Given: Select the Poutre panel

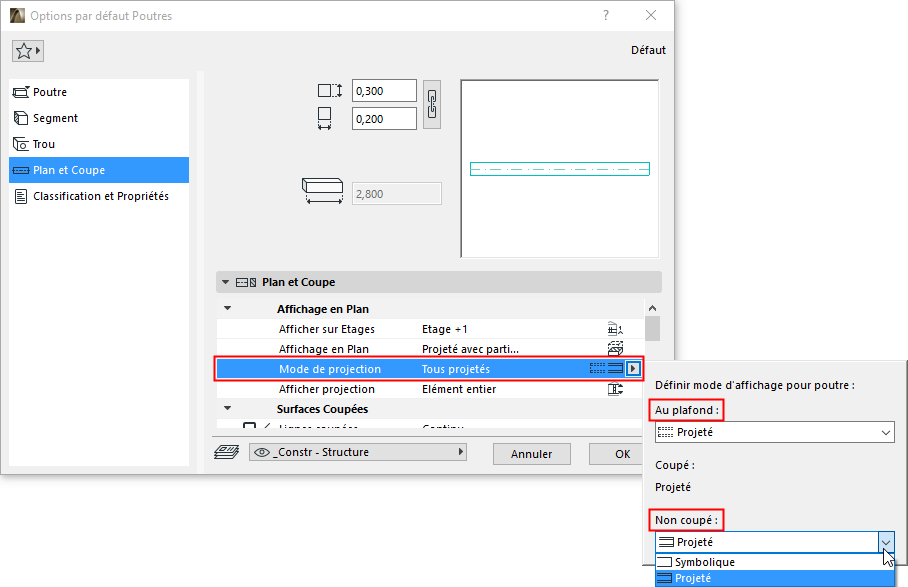Looking at the screenshot, I should tap(99, 92).
